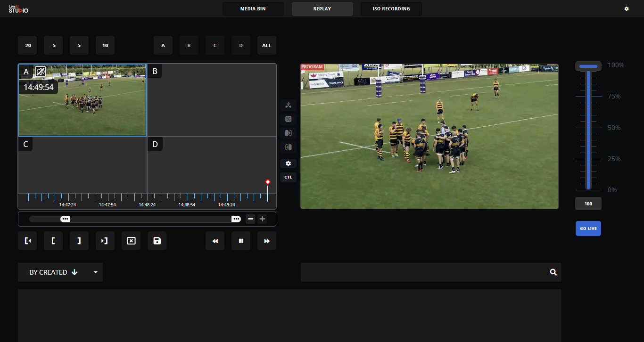Open replay settings gear beside the multiview
Screen dimensions: 644x342
[288, 163]
